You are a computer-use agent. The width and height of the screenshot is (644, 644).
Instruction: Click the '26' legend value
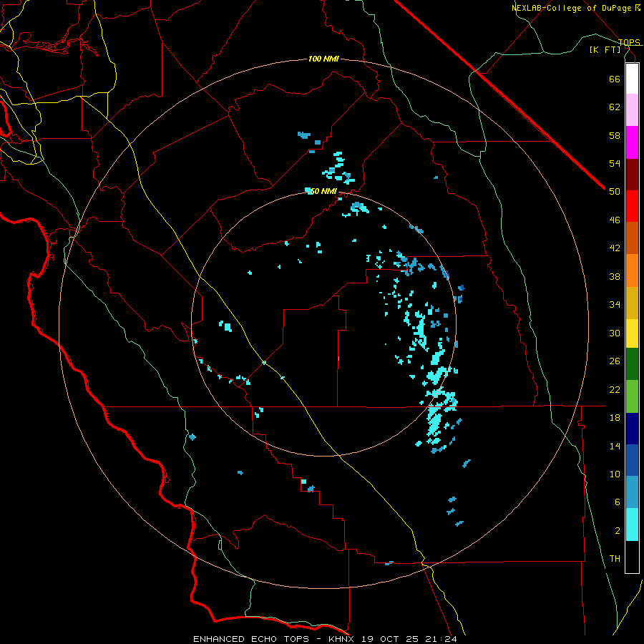click(x=615, y=361)
